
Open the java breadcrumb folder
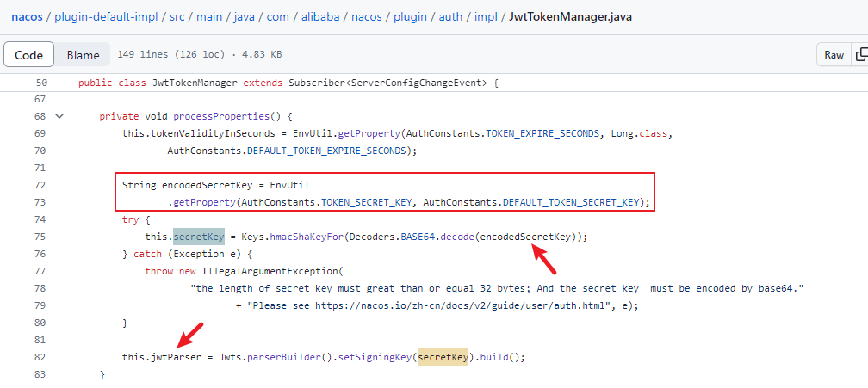click(245, 16)
